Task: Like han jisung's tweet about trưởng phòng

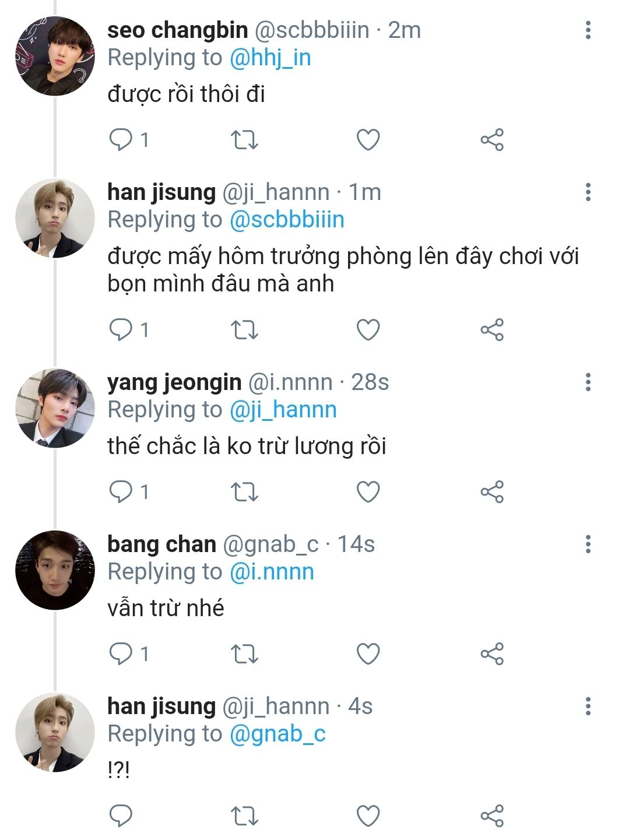Action: point(368,330)
